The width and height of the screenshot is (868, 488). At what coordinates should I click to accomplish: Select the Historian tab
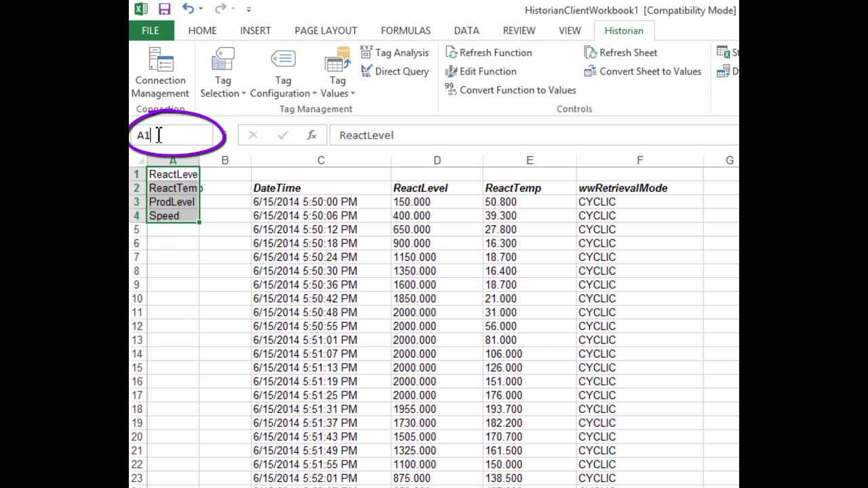[x=624, y=30]
